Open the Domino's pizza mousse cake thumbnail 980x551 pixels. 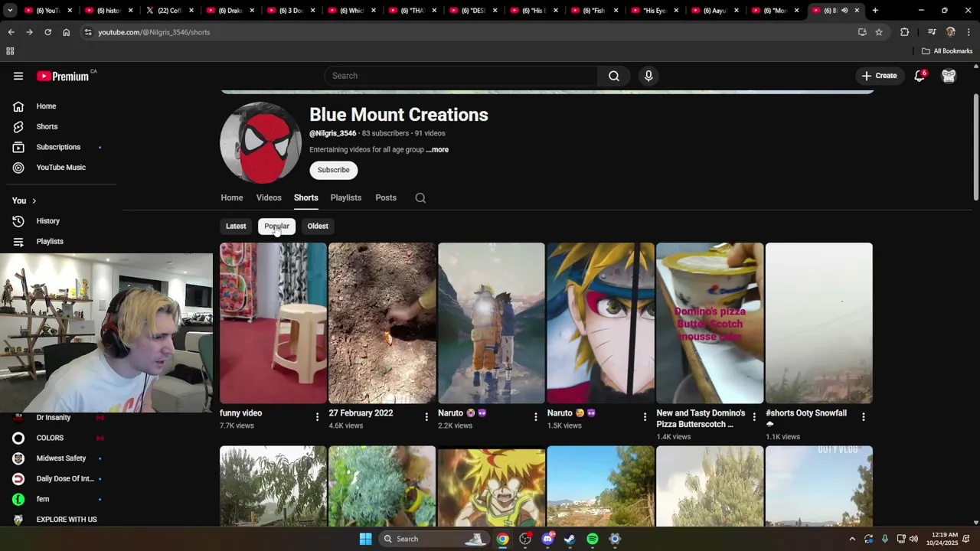[x=710, y=323]
